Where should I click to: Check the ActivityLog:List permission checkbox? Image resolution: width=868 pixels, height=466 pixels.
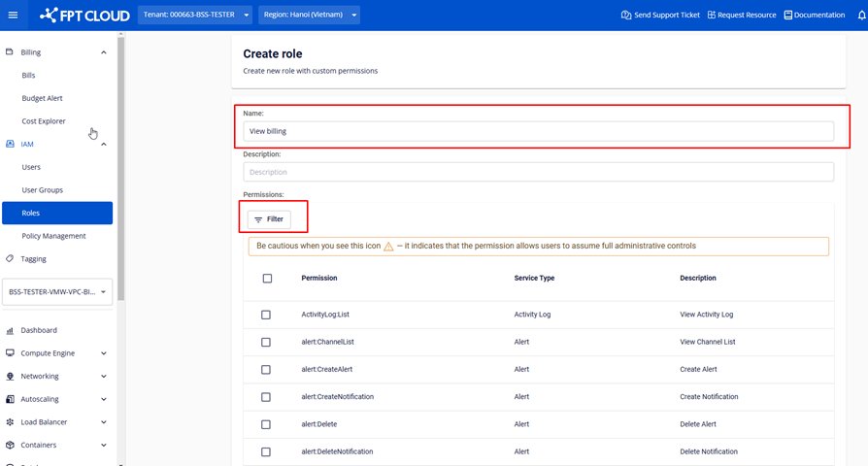(x=266, y=315)
